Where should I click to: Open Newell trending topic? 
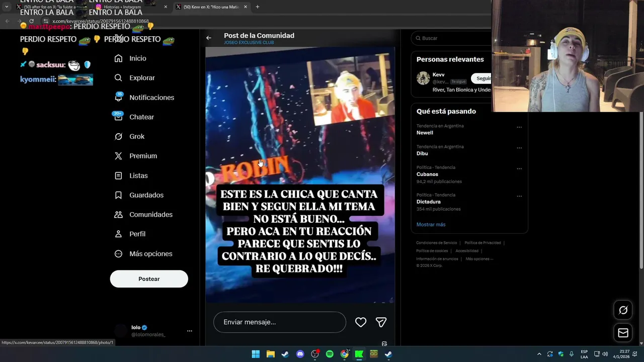pyautogui.click(x=425, y=133)
